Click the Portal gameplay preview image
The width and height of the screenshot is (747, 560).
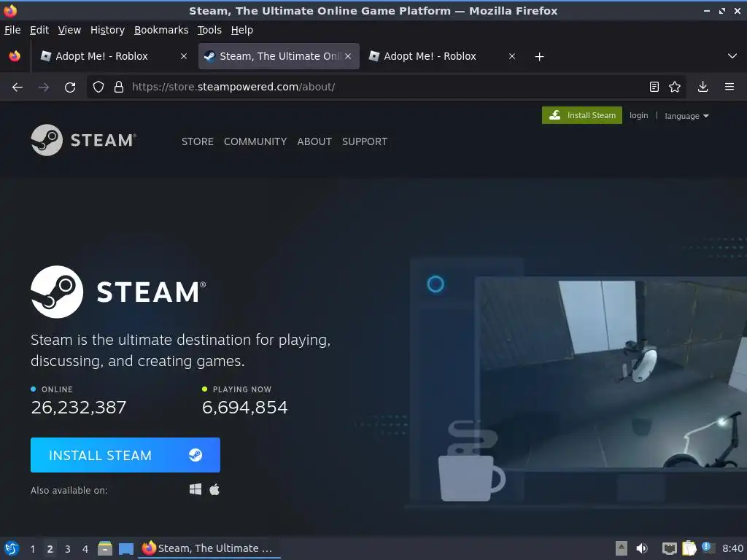click(x=611, y=374)
